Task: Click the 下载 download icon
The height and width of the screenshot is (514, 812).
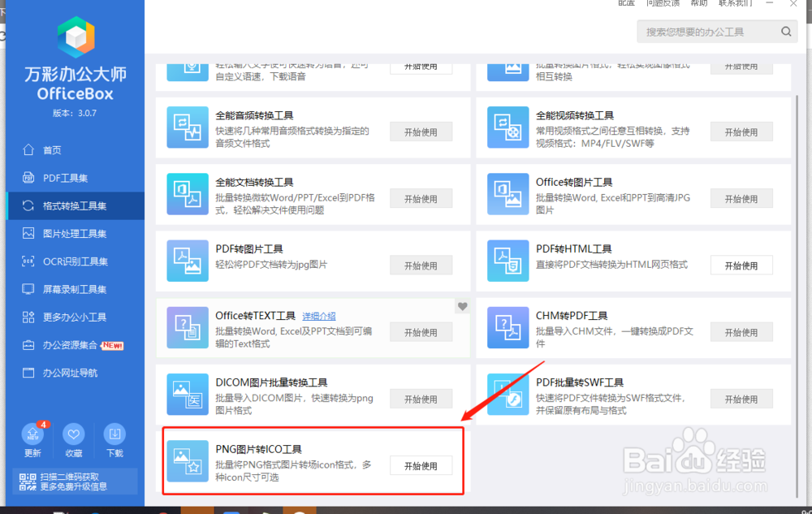Action: [x=114, y=434]
